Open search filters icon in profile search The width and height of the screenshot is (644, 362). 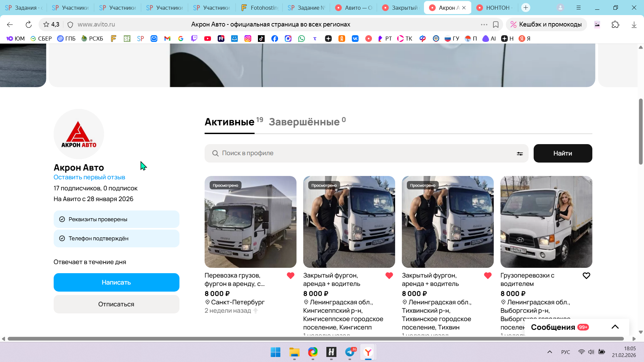520,154
